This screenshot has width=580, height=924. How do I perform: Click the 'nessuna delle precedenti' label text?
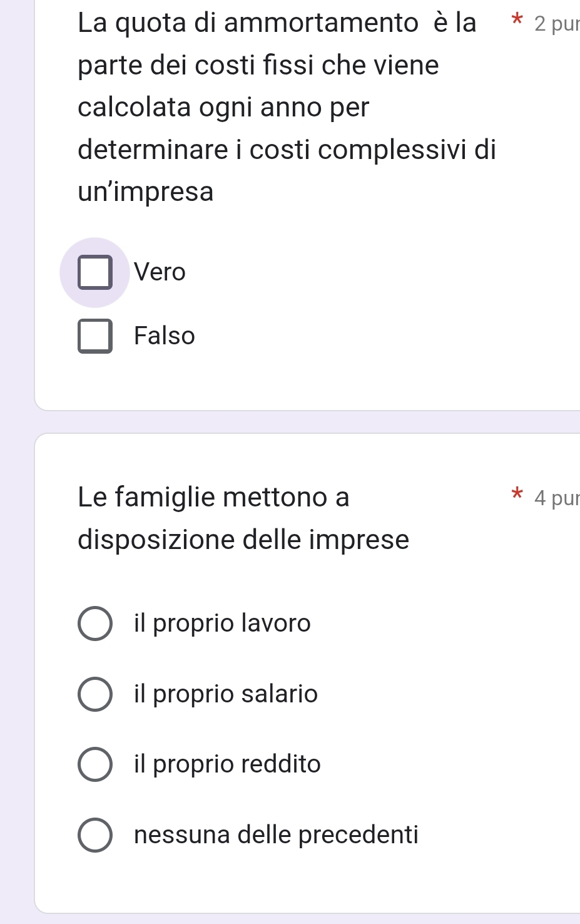coord(276,835)
